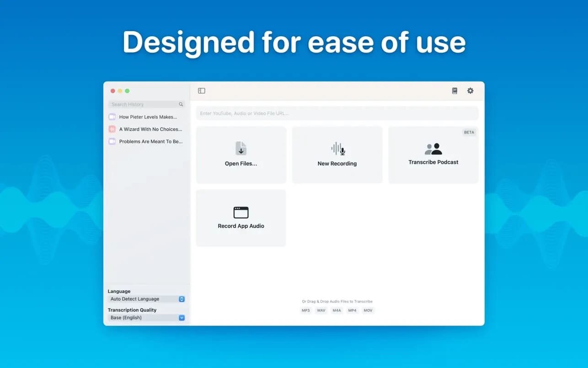Click the New Recording microphone icon

tap(337, 148)
